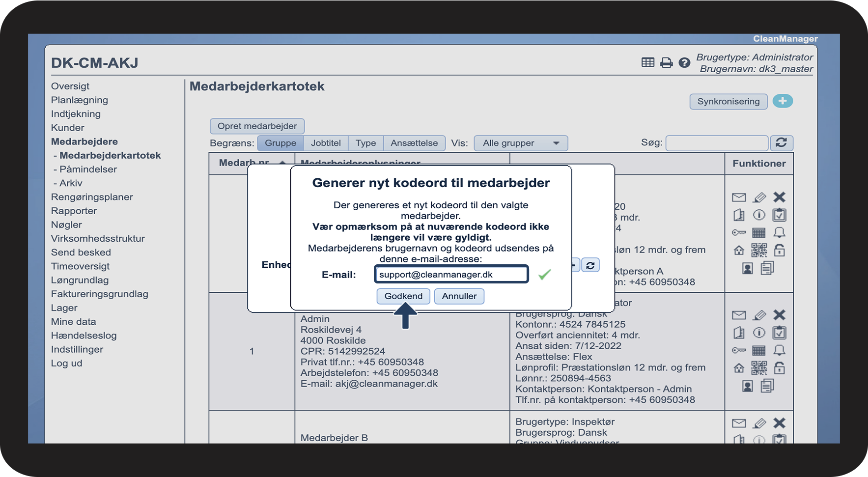Confirm new password with Godkend button
This screenshot has height=477, width=868.
[x=403, y=296]
